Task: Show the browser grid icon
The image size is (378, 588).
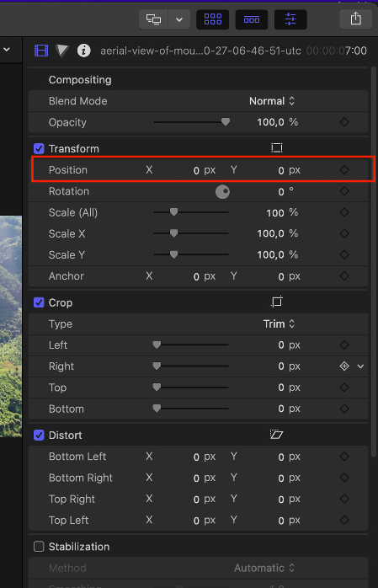Action: [213, 19]
